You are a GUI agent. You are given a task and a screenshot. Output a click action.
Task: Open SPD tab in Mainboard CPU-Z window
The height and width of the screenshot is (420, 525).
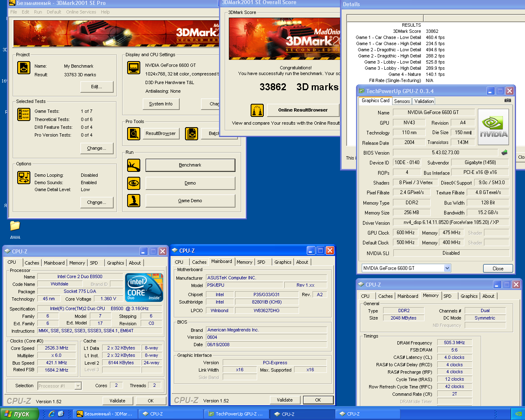(x=261, y=262)
